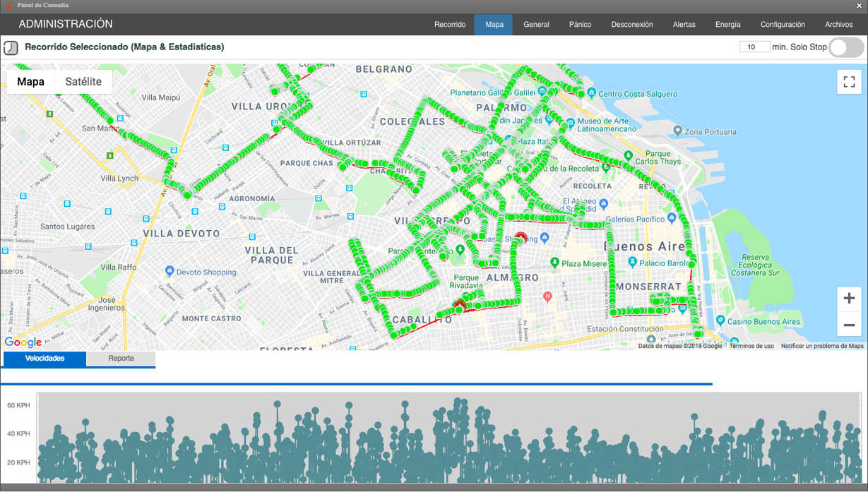The height and width of the screenshot is (492, 868).
Task: Click the minutes input field
Action: [754, 47]
